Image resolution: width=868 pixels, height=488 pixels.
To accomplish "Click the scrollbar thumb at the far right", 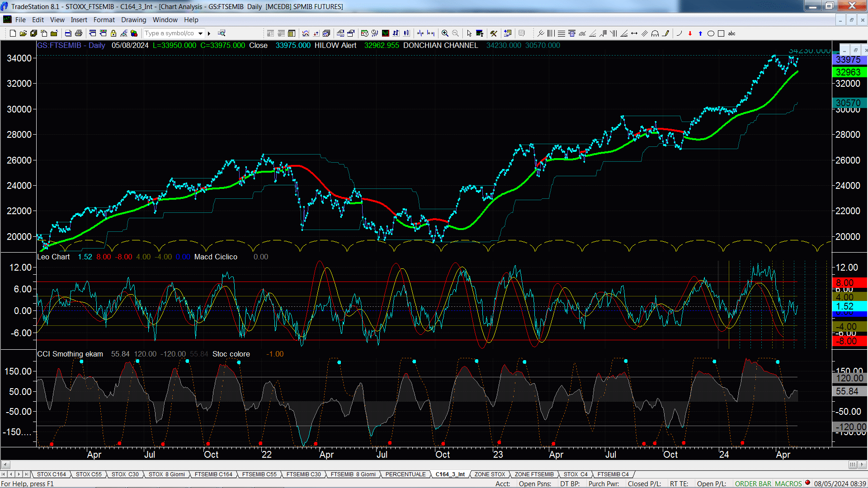I will pos(853,465).
